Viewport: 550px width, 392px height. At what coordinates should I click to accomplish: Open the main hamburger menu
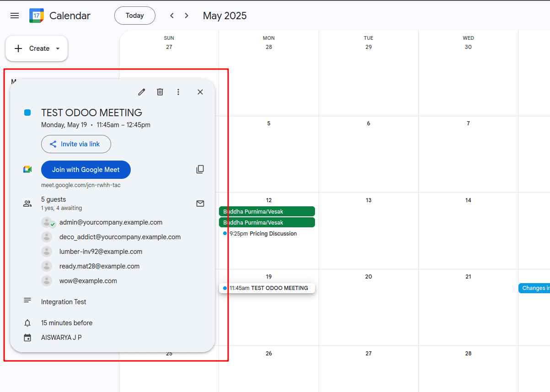pyautogui.click(x=15, y=16)
